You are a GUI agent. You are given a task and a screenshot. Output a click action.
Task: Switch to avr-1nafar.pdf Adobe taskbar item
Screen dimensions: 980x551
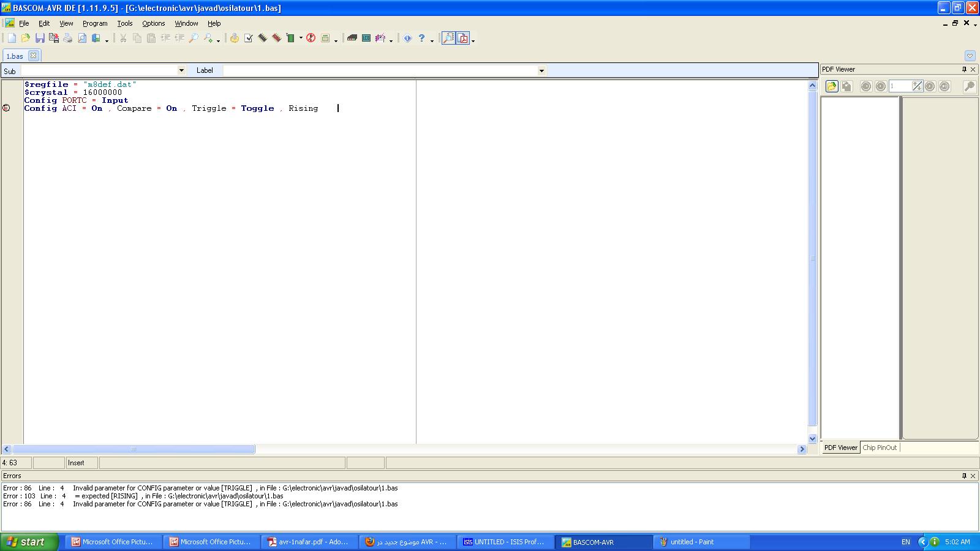tap(309, 542)
